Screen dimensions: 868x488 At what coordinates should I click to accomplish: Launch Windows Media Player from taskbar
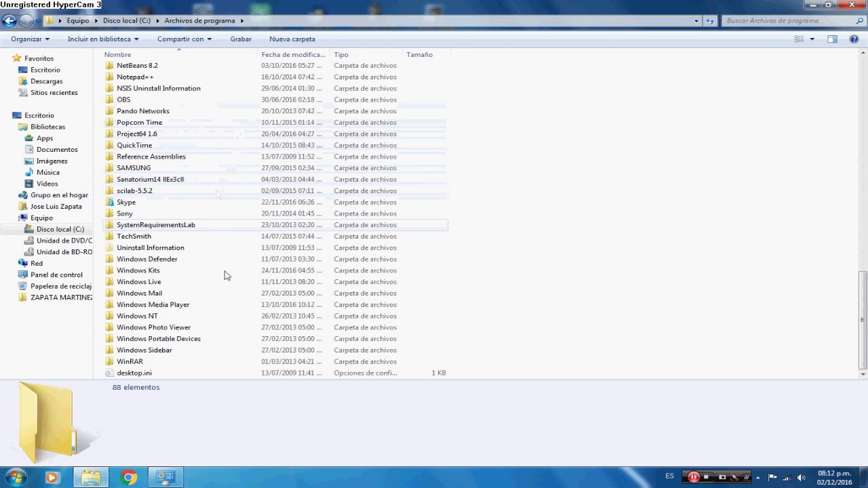[52, 477]
